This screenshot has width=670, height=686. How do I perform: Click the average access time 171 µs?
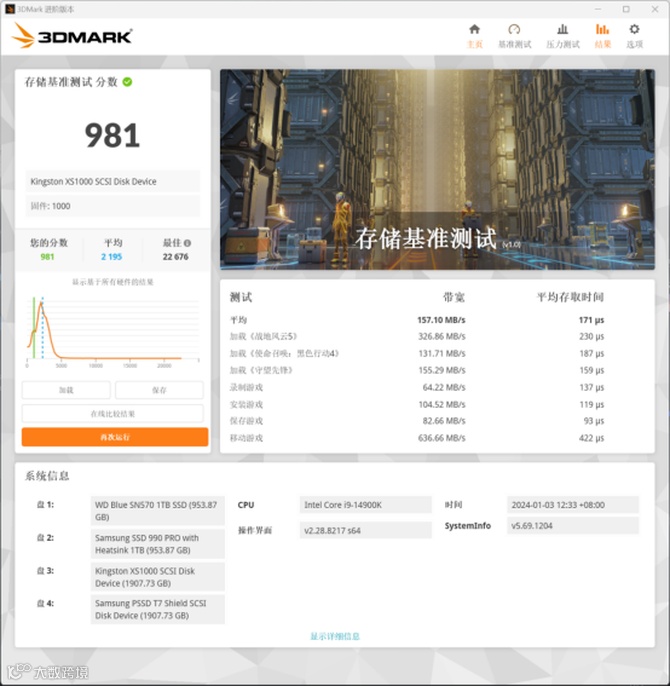[591, 320]
